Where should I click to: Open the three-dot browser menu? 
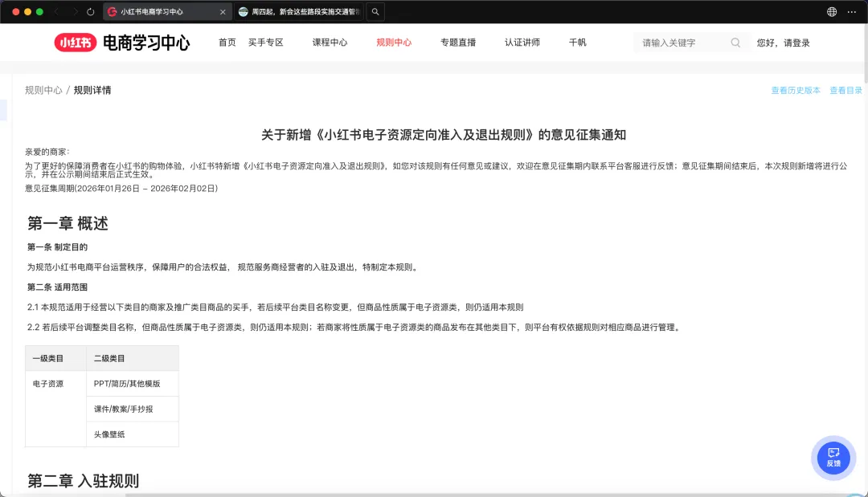click(851, 11)
